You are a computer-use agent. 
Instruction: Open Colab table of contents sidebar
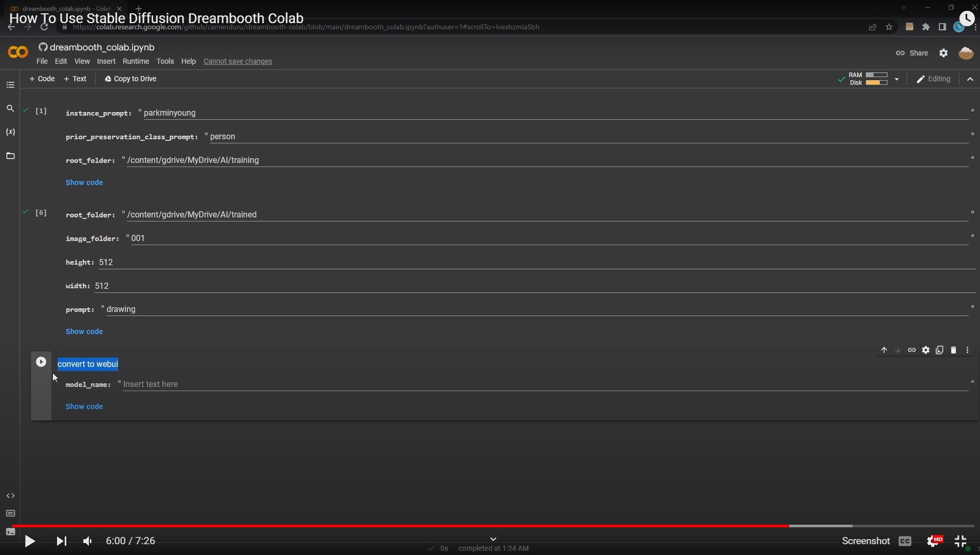[10, 85]
